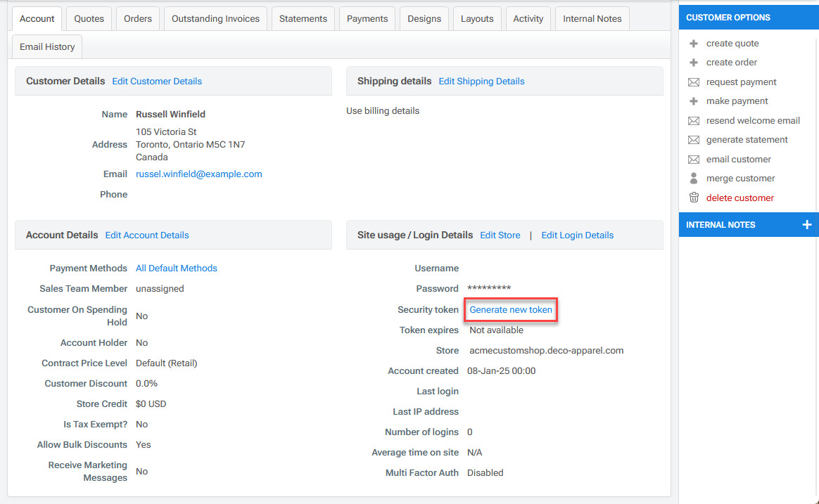The height and width of the screenshot is (504, 819).
Task: Click Edit Customer Details link
Action: point(157,82)
